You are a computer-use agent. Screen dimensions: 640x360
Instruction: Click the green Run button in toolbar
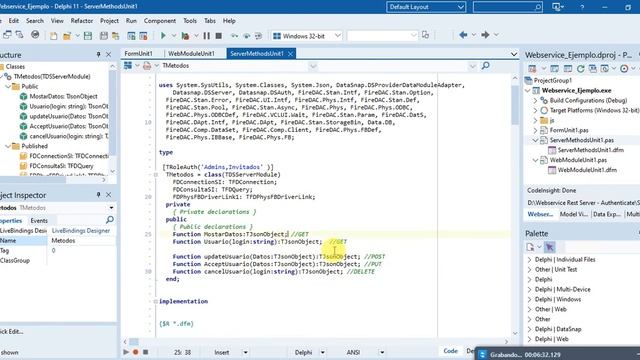163,36
